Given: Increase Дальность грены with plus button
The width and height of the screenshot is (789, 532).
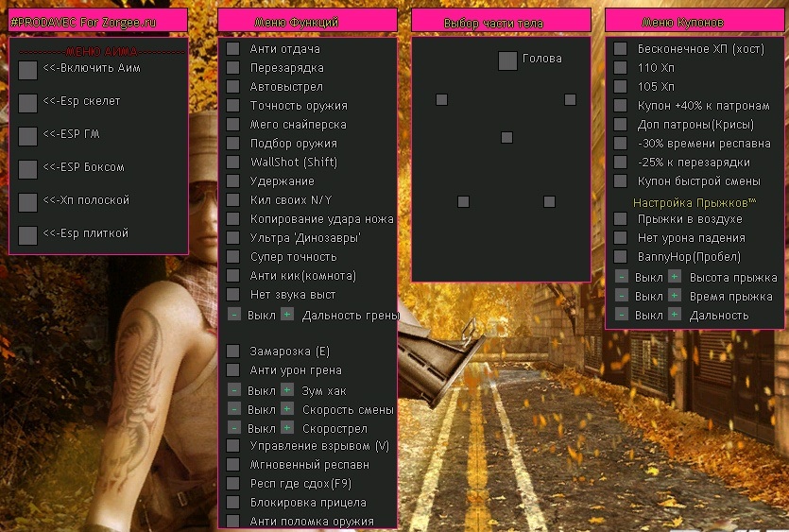Looking at the screenshot, I should [x=287, y=315].
